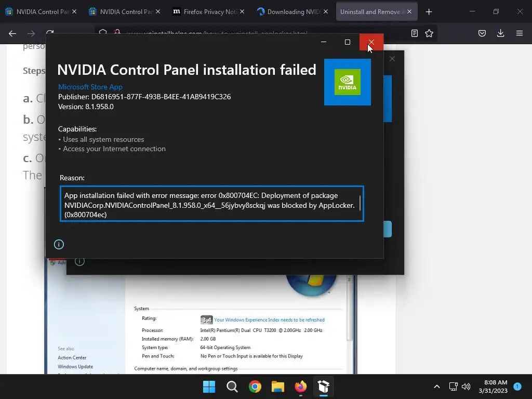This screenshot has height=399, width=532.
Task: Go forward in Firefox
Action: tap(31, 33)
